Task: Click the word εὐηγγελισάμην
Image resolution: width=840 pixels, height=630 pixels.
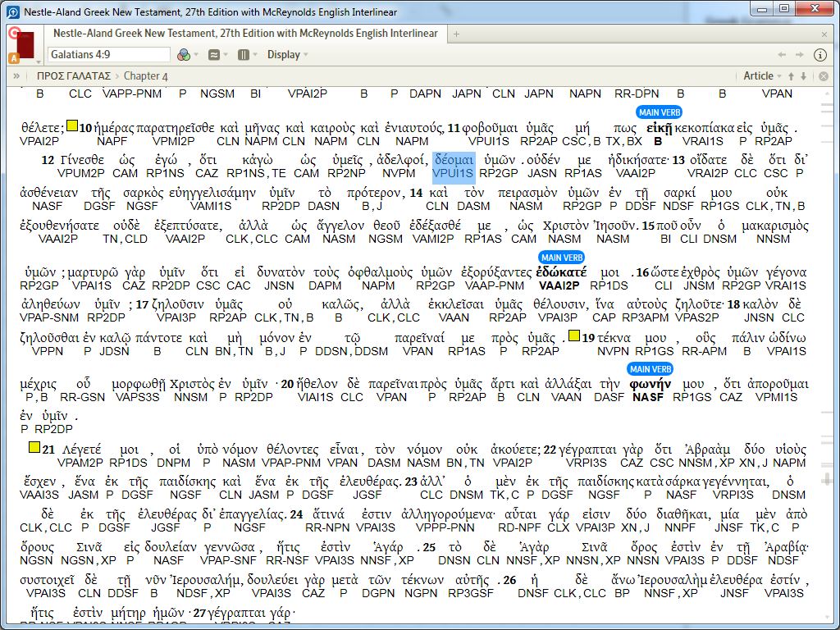Action: coord(211,193)
